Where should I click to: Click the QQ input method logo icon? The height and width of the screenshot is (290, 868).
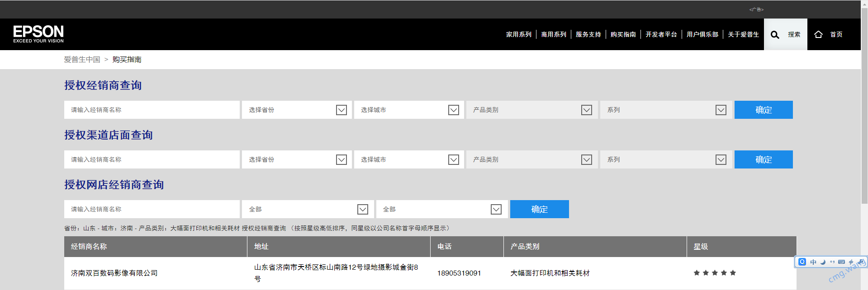click(x=802, y=262)
